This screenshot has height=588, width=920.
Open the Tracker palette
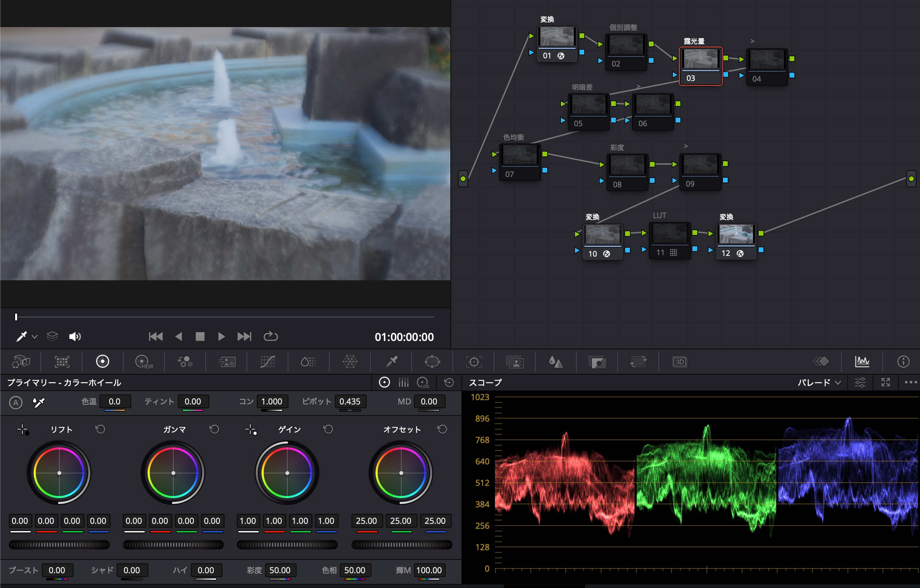(474, 362)
